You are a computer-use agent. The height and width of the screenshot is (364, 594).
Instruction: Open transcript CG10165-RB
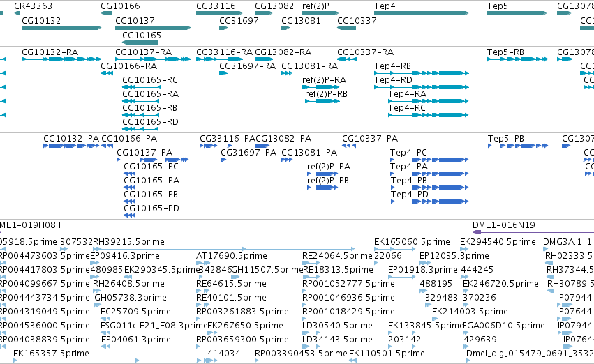(x=149, y=108)
